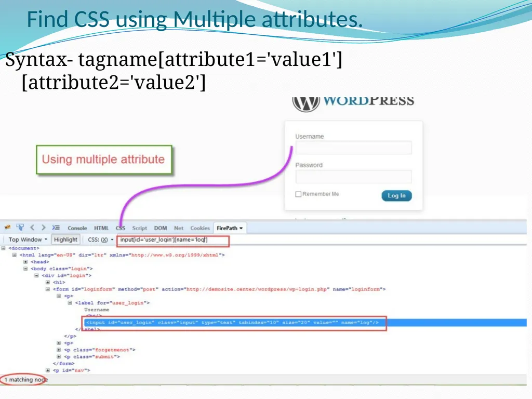Switch to the HTML tab

(x=101, y=228)
